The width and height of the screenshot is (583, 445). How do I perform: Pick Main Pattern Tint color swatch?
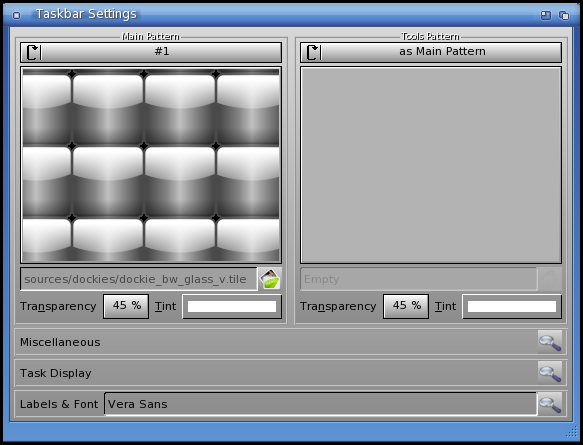232,307
